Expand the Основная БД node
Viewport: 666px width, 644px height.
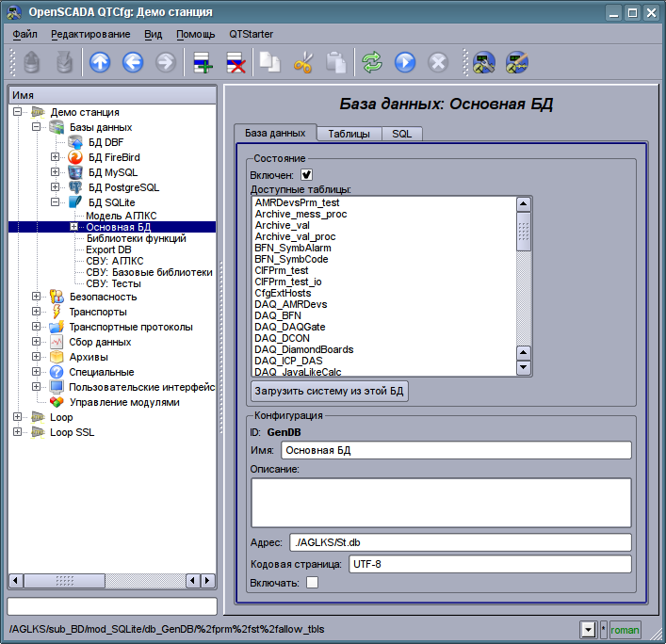pyautogui.click(x=73, y=227)
